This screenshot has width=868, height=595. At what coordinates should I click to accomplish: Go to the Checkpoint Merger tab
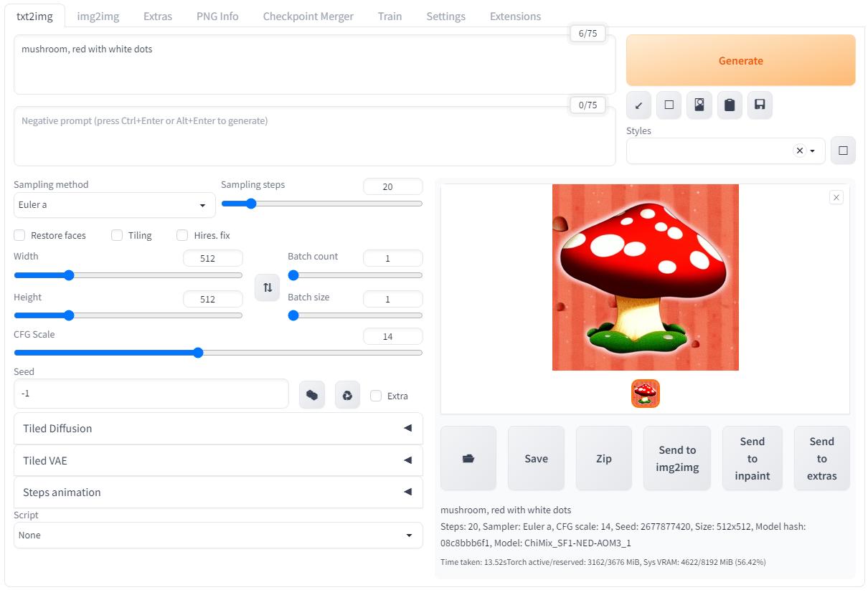coord(308,16)
